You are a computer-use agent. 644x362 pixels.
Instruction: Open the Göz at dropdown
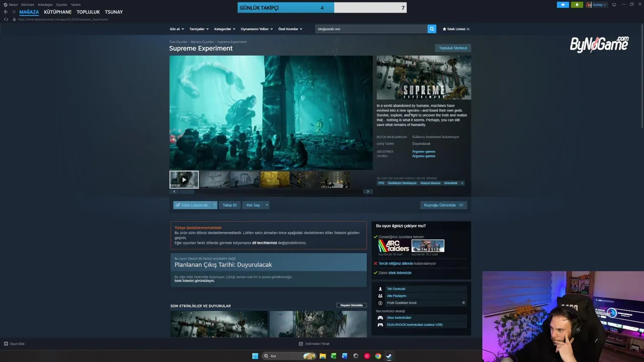point(177,29)
